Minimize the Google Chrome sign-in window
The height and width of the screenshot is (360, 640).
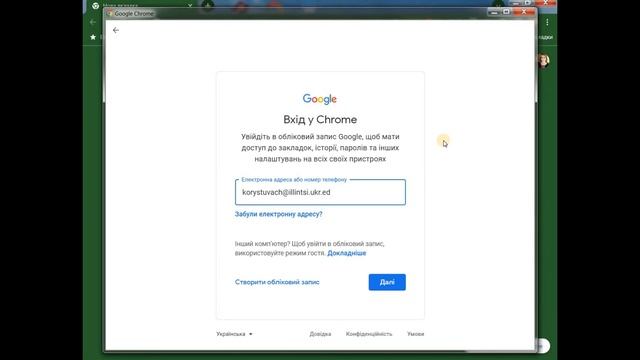point(494,12)
